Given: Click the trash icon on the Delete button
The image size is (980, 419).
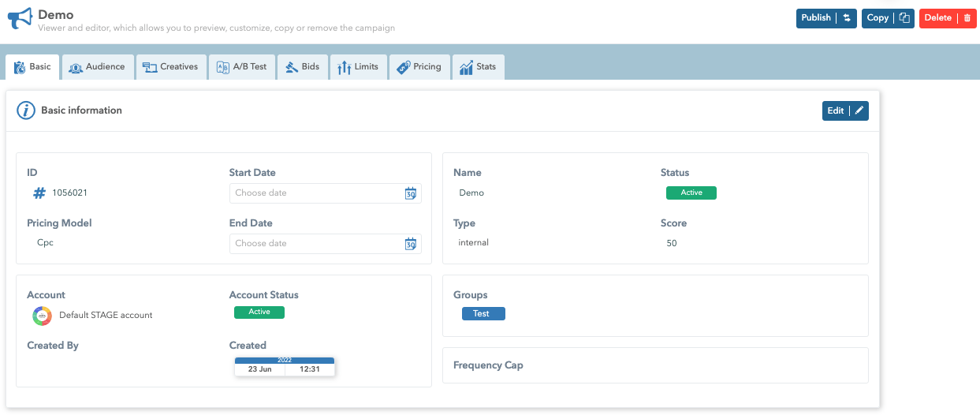Looking at the screenshot, I should (967, 18).
